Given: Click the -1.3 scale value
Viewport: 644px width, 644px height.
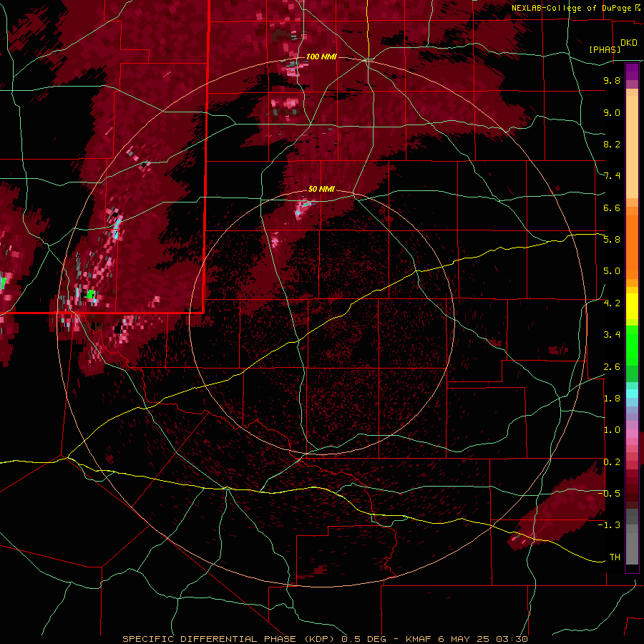Looking at the screenshot, I should point(609,525).
